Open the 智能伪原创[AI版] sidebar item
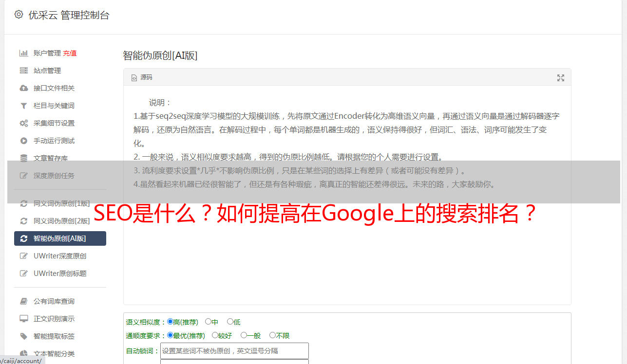627x364 pixels. click(x=60, y=238)
